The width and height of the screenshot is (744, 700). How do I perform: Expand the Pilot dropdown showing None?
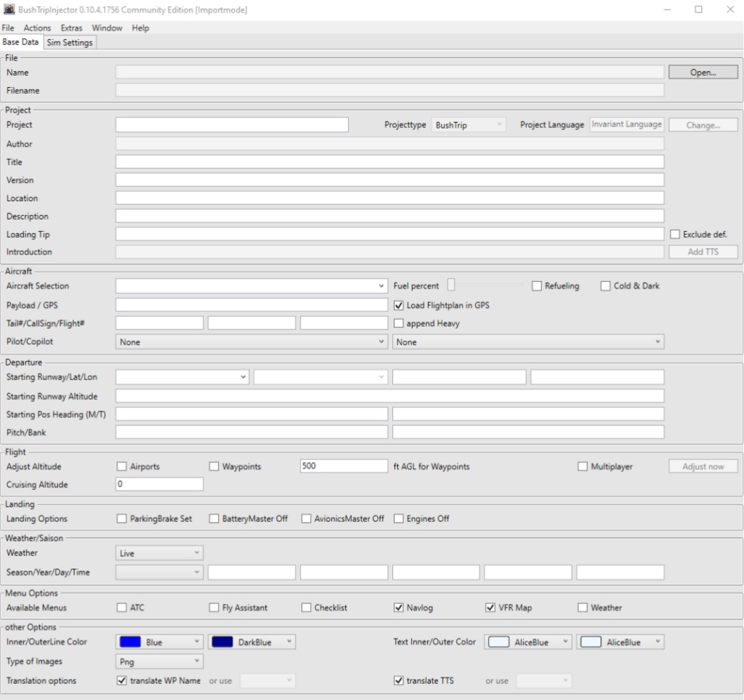click(251, 342)
